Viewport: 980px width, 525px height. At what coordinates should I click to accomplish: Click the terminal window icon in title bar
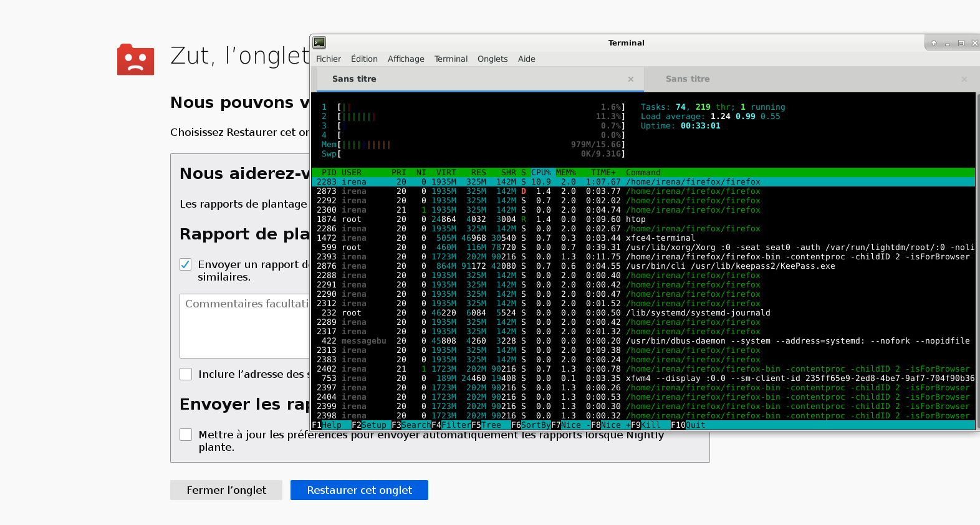pyautogui.click(x=319, y=42)
